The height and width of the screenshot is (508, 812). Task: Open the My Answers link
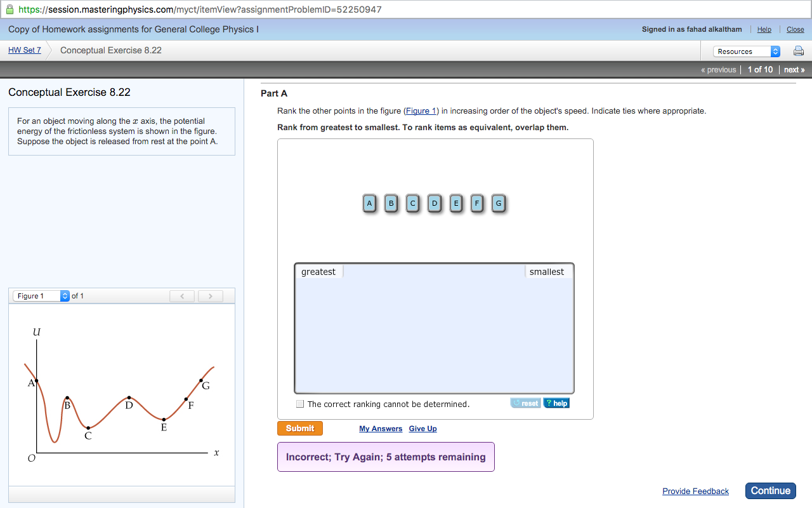click(381, 429)
